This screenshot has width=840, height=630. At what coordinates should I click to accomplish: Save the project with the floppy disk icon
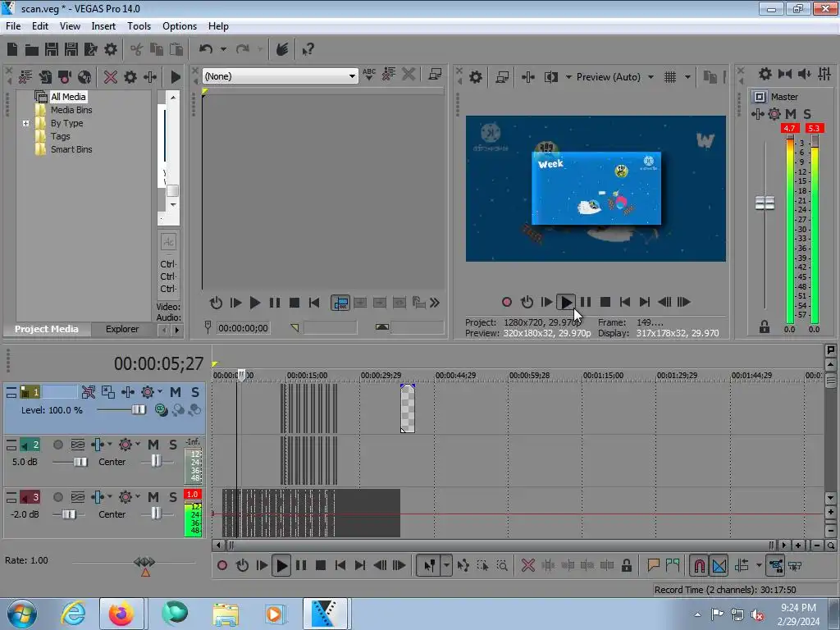(52, 49)
